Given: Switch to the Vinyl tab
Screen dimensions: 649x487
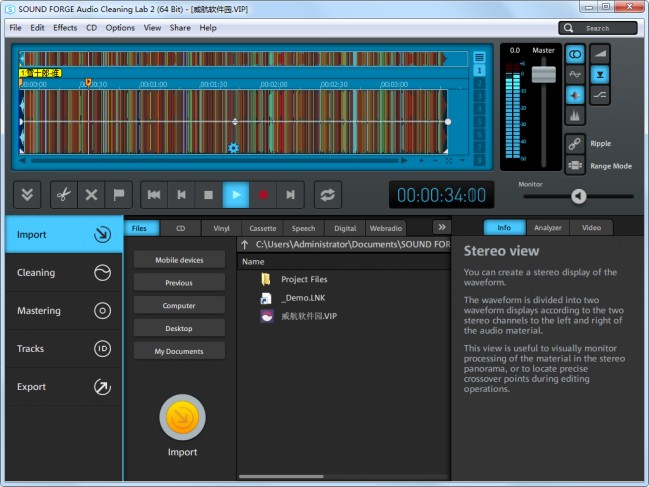Looking at the screenshot, I should 221,228.
